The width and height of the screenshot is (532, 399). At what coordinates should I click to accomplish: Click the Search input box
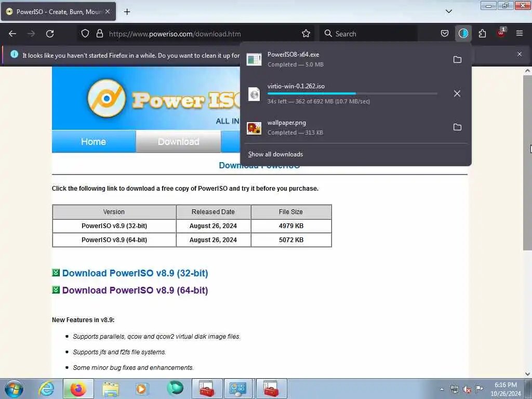click(x=368, y=34)
